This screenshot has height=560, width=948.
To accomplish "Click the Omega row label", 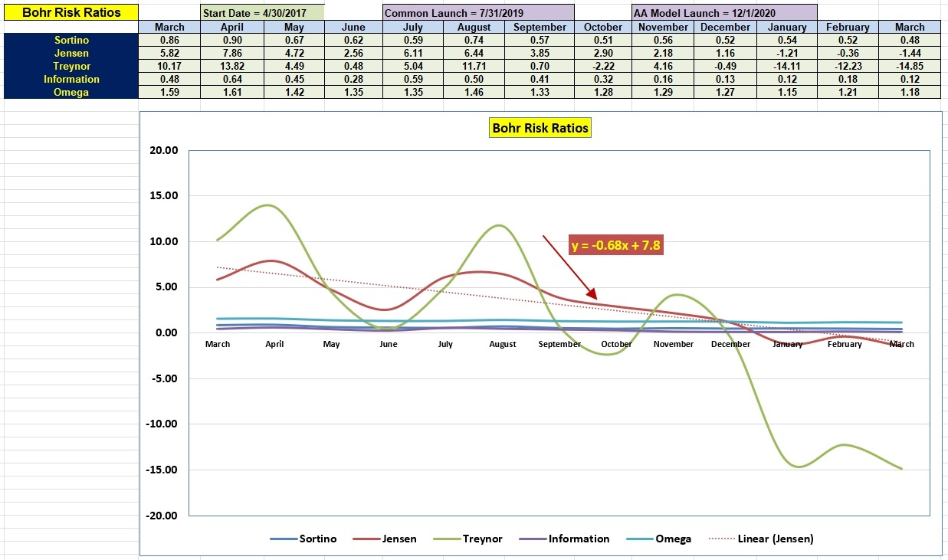I will click(x=71, y=92).
